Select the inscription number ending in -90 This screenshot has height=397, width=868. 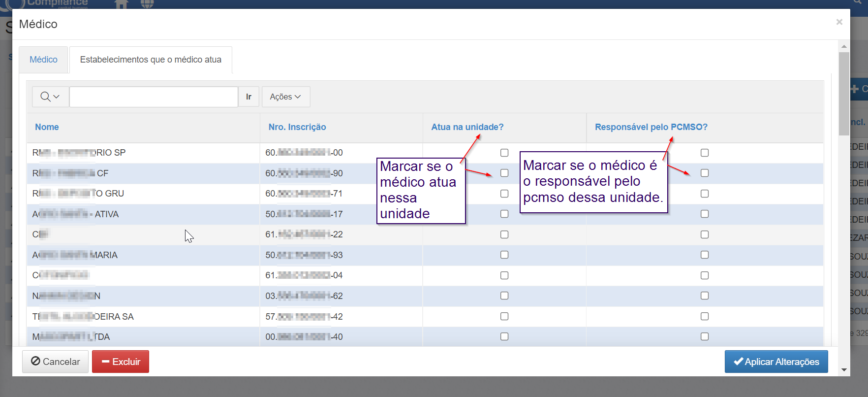pyautogui.click(x=304, y=173)
